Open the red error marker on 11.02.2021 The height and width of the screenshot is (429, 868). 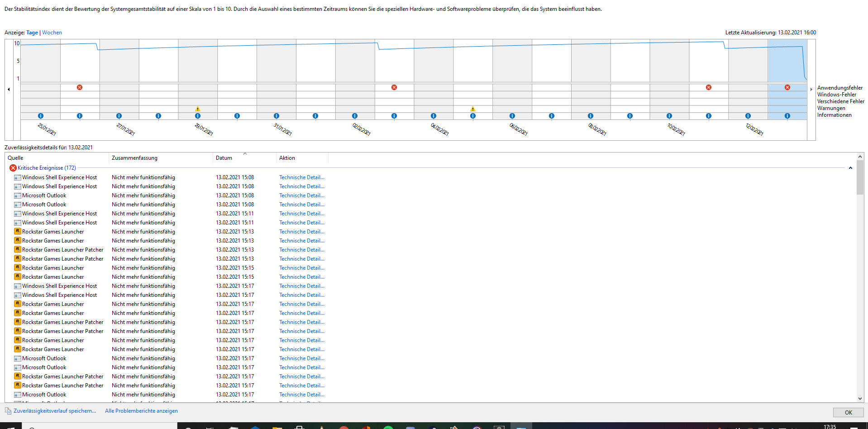709,87
